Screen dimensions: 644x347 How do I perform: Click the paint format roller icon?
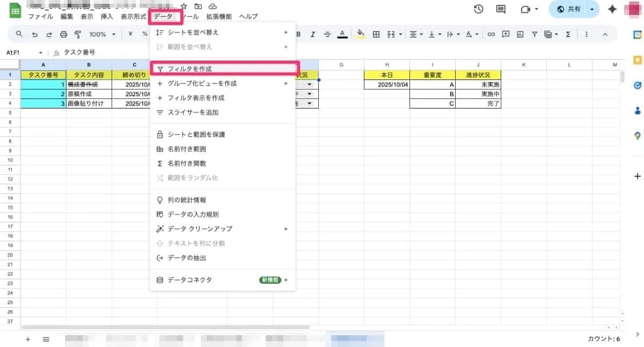tap(78, 34)
